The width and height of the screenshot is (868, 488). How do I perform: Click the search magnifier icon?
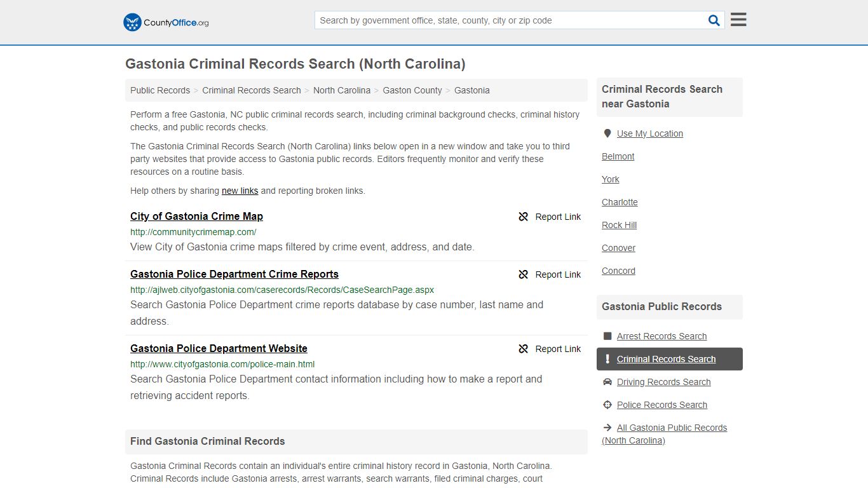[714, 20]
